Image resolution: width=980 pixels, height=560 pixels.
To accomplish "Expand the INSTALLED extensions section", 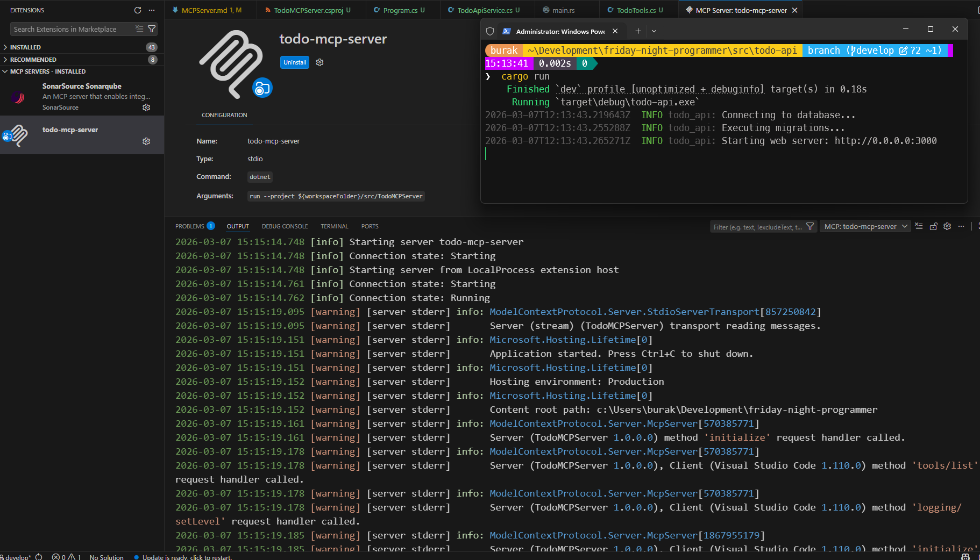I will click(25, 47).
